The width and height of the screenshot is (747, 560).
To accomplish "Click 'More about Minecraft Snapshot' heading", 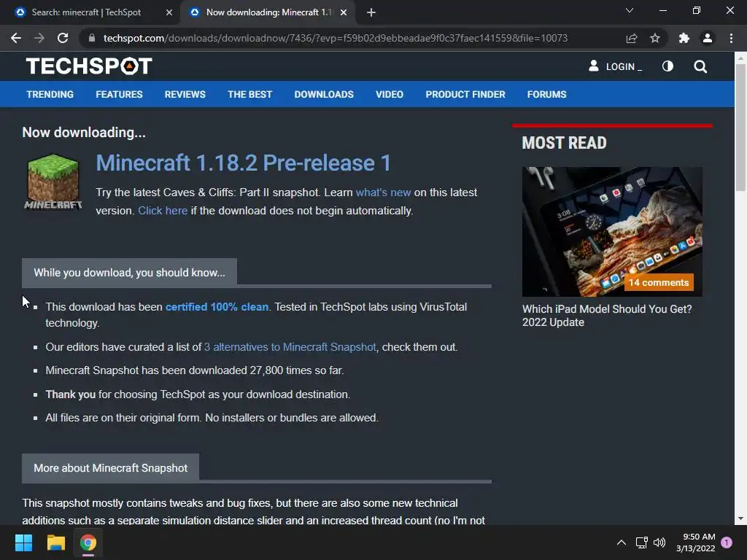I will coord(111,468).
